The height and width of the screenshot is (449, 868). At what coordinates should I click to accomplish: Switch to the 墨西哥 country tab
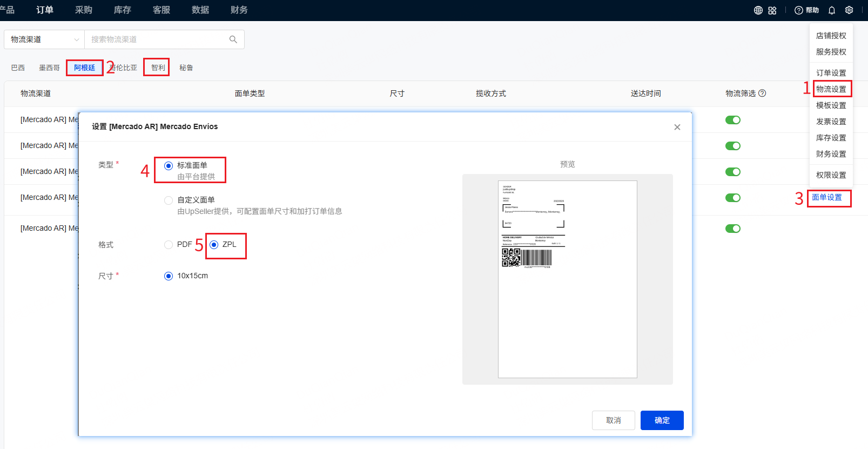point(49,68)
